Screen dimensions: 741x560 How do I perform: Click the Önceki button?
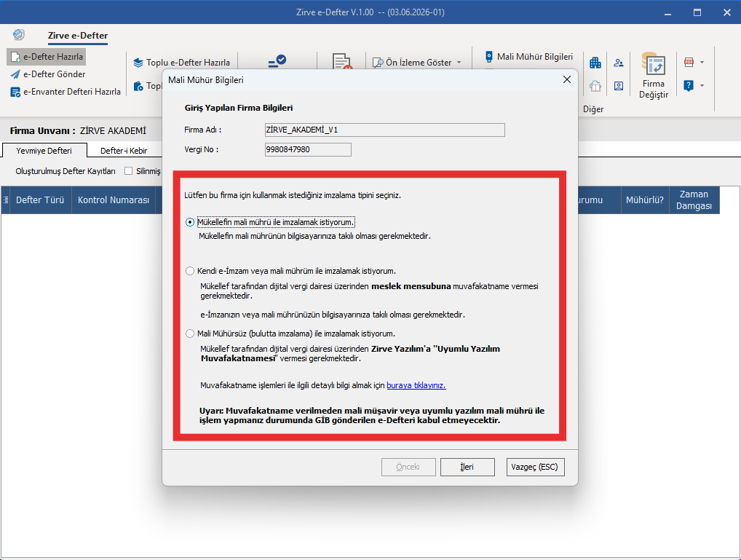click(408, 467)
